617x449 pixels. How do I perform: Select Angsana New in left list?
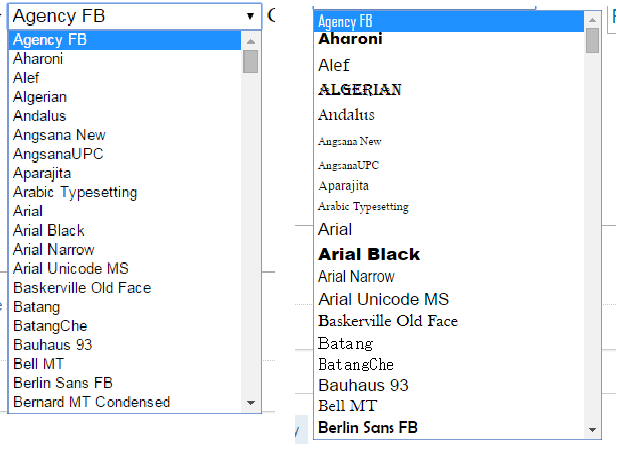pyautogui.click(x=59, y=135)
